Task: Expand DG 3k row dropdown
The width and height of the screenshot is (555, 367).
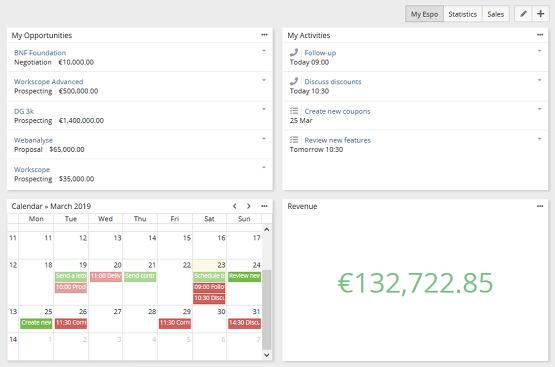Action: (264, 109)
